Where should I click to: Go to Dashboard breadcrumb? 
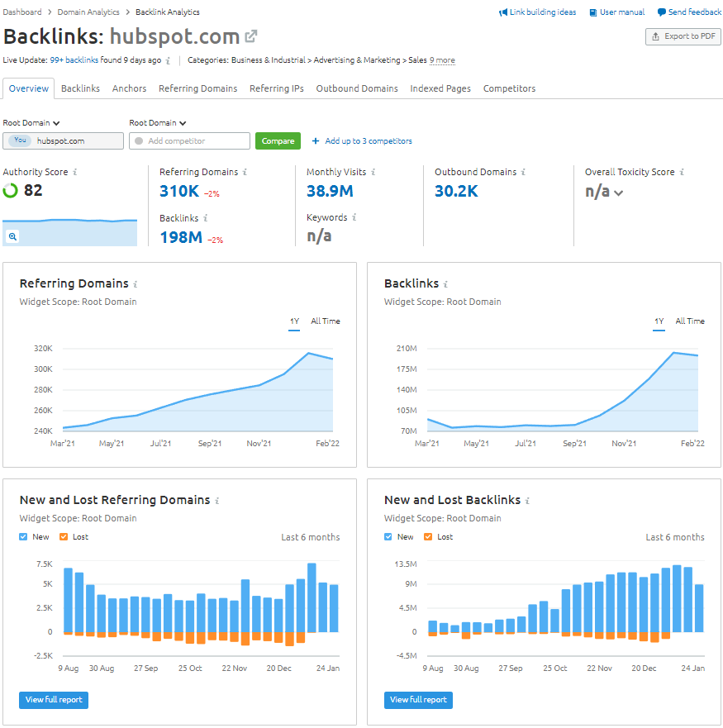click(x=22, y=12)
